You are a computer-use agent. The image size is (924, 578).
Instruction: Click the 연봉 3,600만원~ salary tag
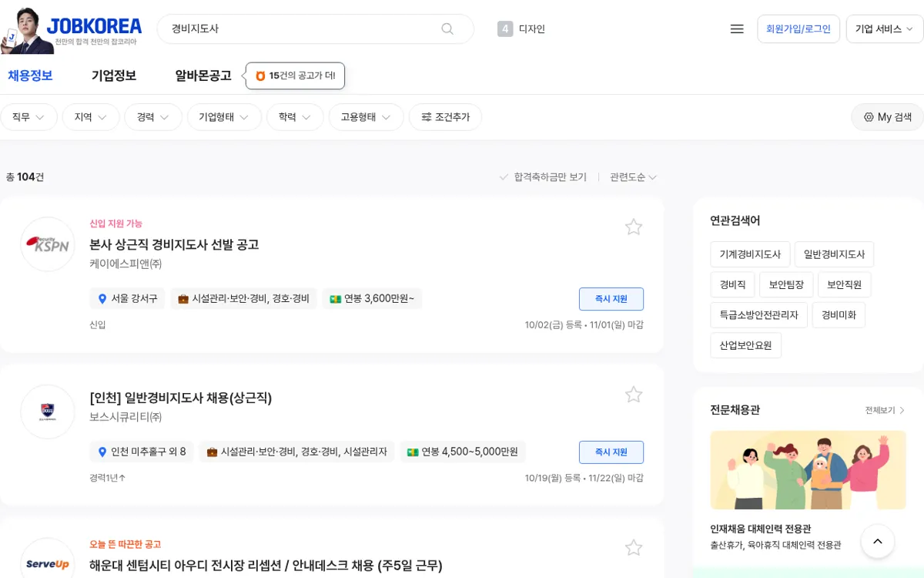(x=372, y=299)
